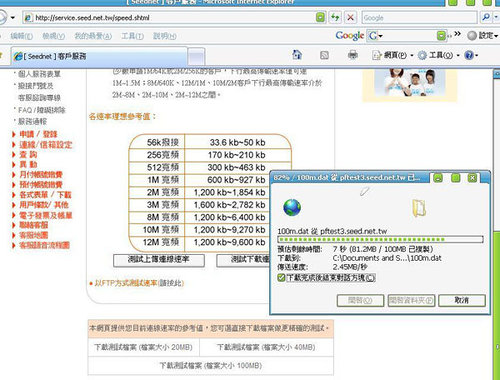Click the 開啟(O) button in download dialog
The width and height of the screenshot is (500, 380).
pyautogui.click(x=360, y=300)
